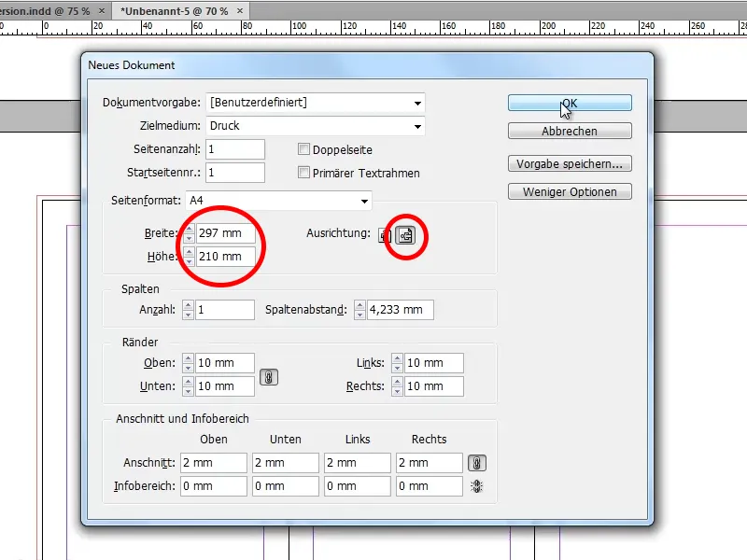The width and height of the screenshot is (747, 560).
Task: Switch to the Unbenannt-5 document tab
Action: (x=175, y=11)
